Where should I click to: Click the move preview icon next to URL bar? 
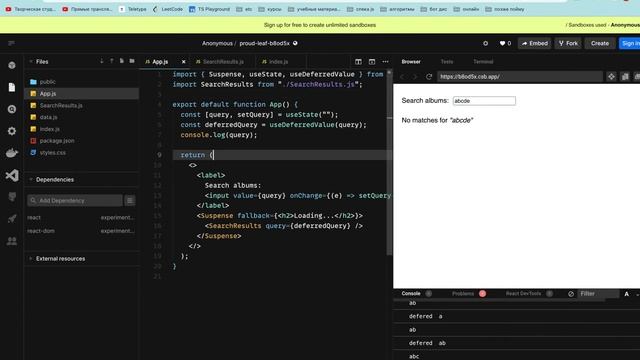(611, 77)
